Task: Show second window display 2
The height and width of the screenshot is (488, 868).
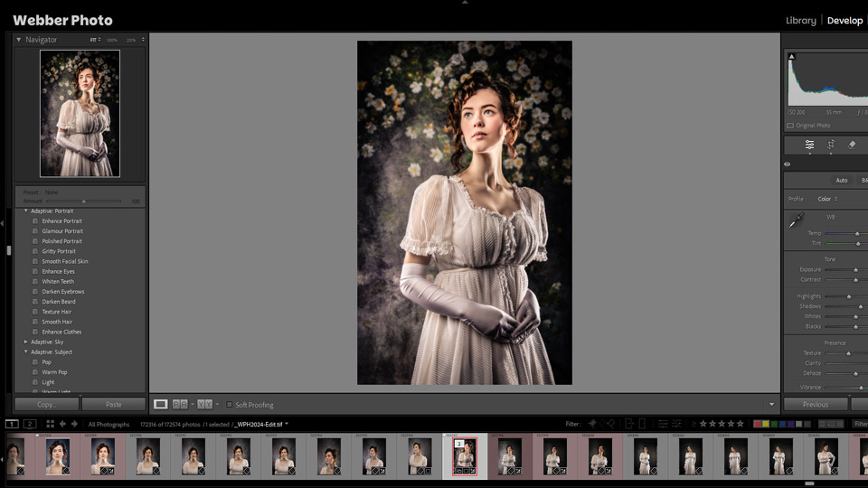Action: click(30, 424)
